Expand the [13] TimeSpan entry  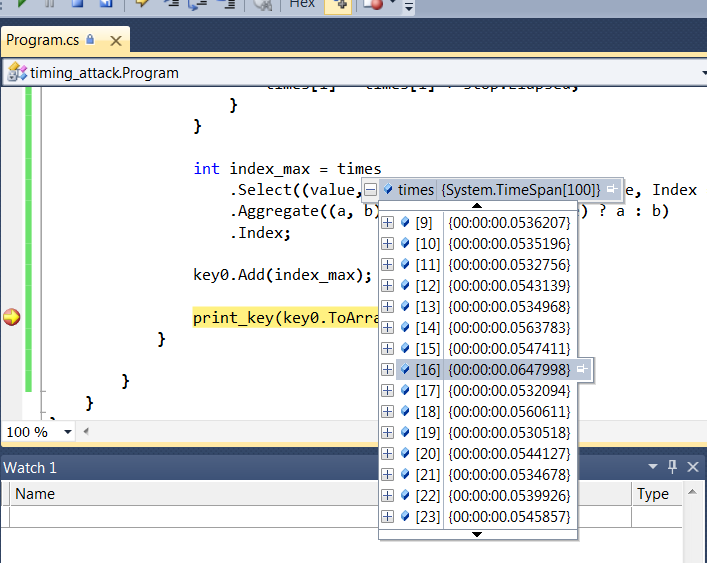click(x=387, y=307)
